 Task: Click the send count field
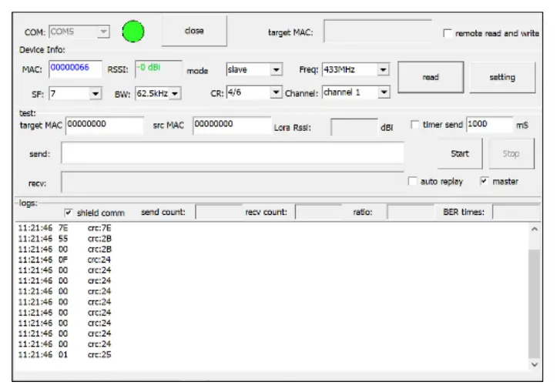(219, 212)
